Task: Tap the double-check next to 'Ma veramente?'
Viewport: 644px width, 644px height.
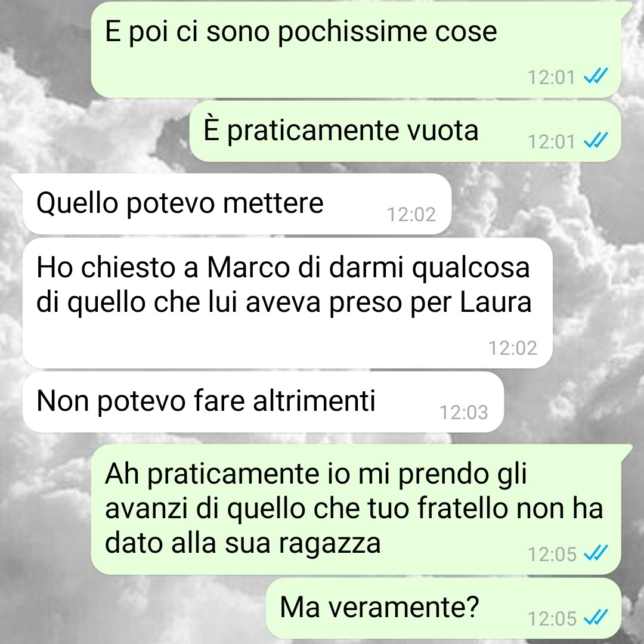Action: tap(596, 617)
